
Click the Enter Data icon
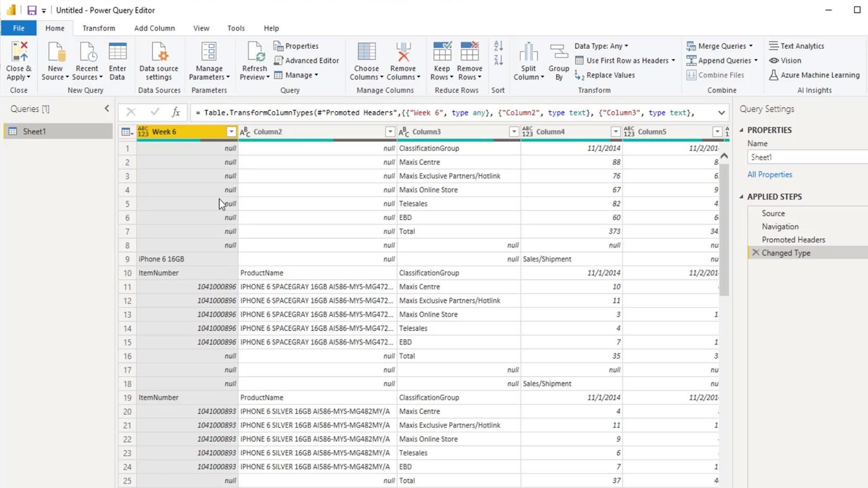pyautogui.click(x=117, y=52)
